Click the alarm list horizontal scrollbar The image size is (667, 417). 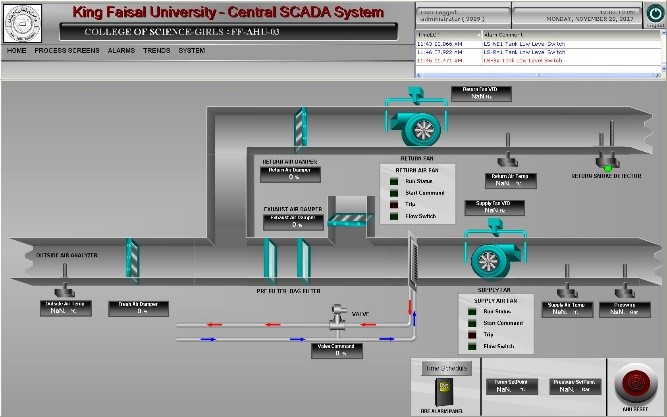[x=538, y=75]
